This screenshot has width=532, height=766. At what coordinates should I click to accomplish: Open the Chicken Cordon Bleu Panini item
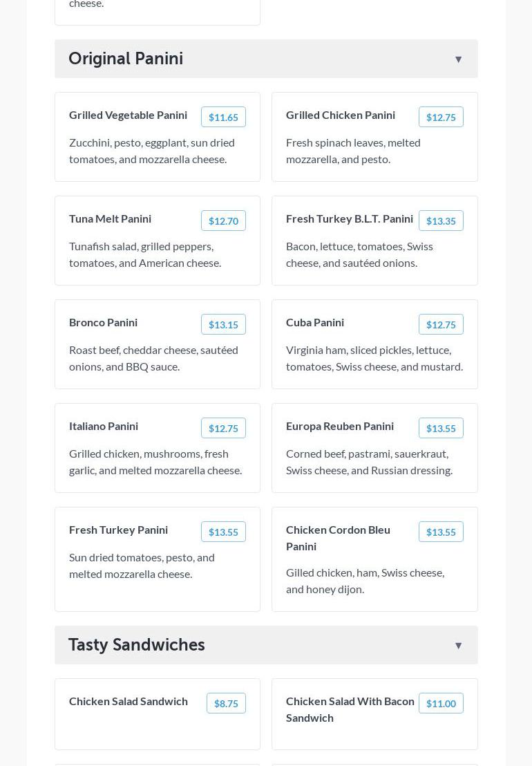[x=338, y=538]
